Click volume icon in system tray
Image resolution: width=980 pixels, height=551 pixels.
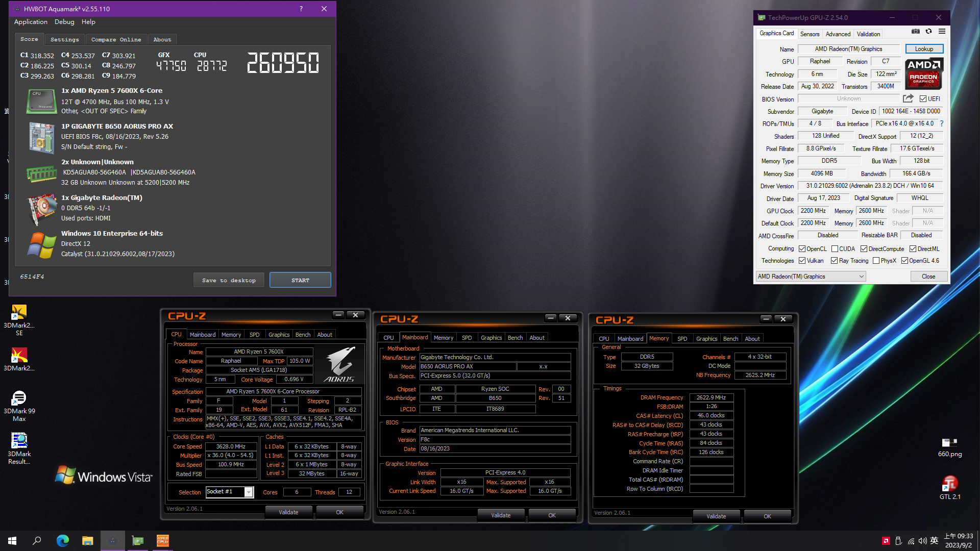click(x=922, y=541)
